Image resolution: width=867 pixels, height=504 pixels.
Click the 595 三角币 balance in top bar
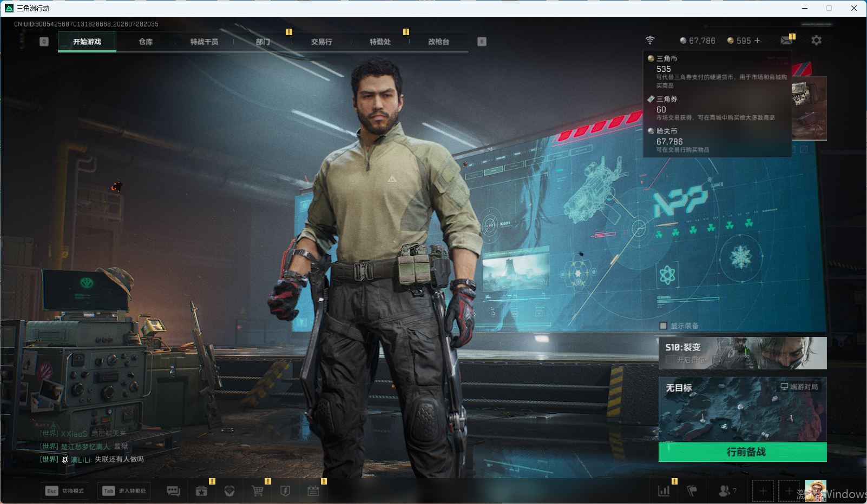coord(739,41)
